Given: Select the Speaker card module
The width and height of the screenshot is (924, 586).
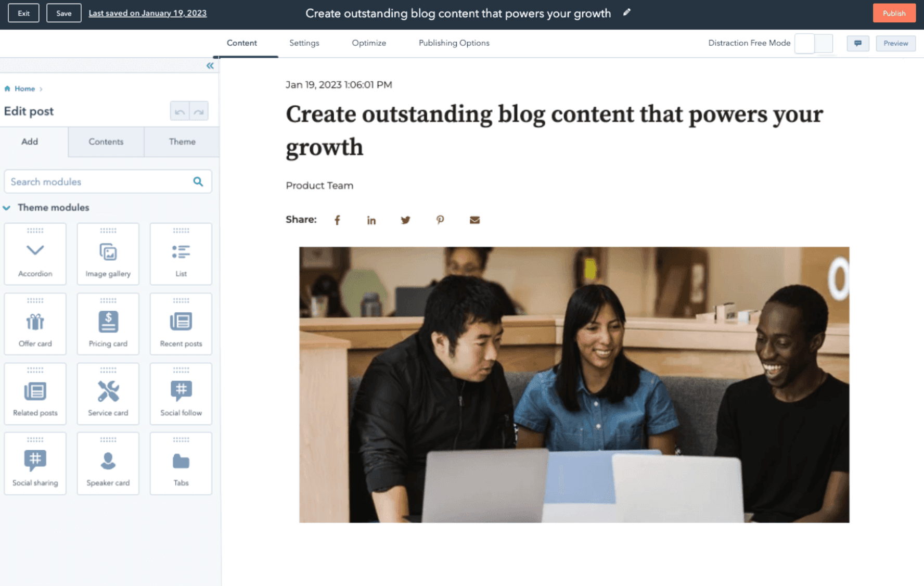Looking at the screenshot, I should [108, 463].
